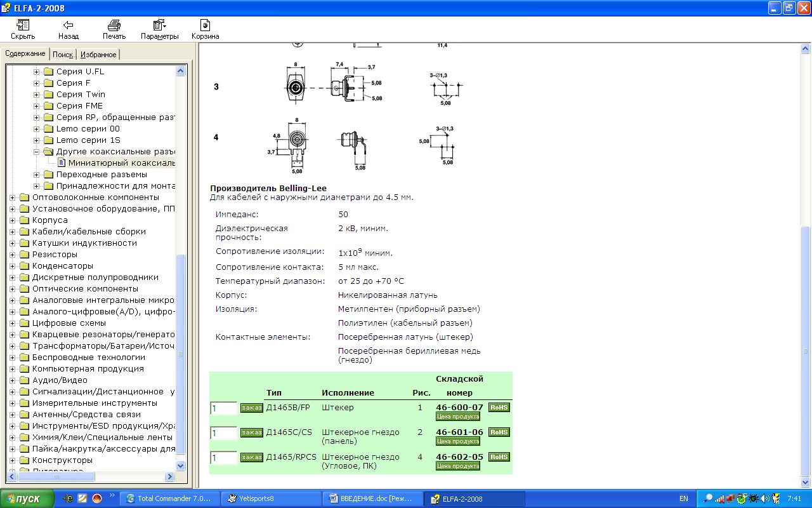Open Кабели/кабельные сборки category

click(x=89, y=232)
